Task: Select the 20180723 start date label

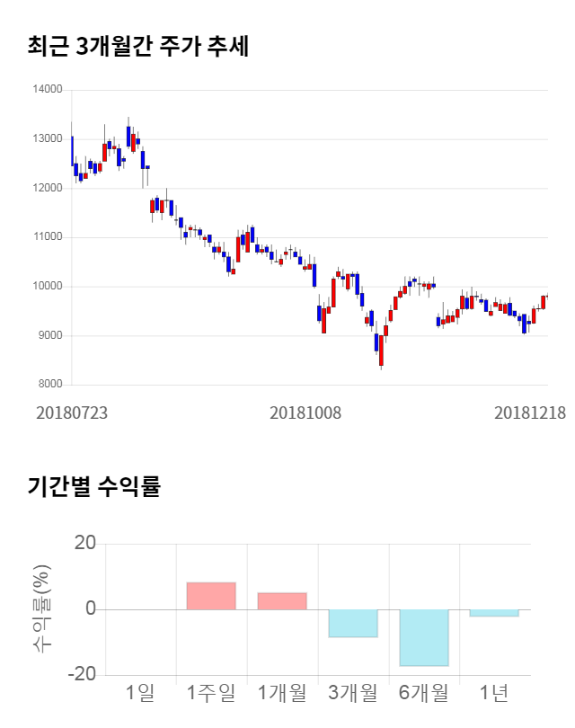Action: click(72, 413)
